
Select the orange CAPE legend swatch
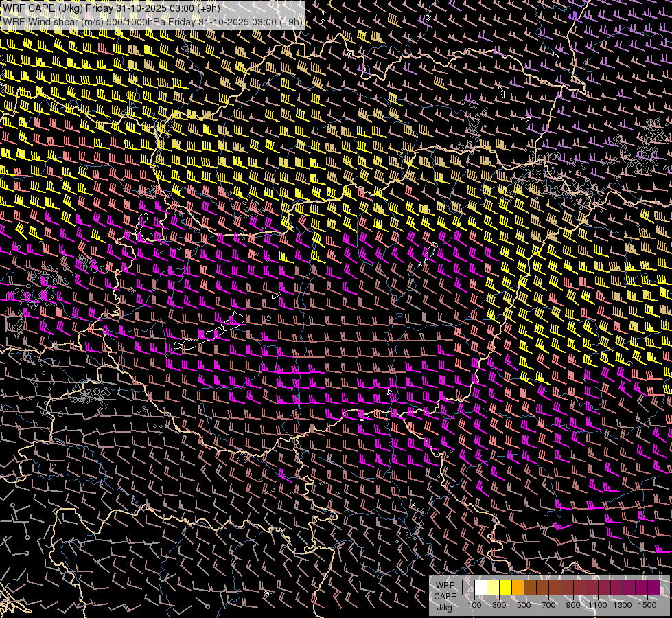click(518, 587)
